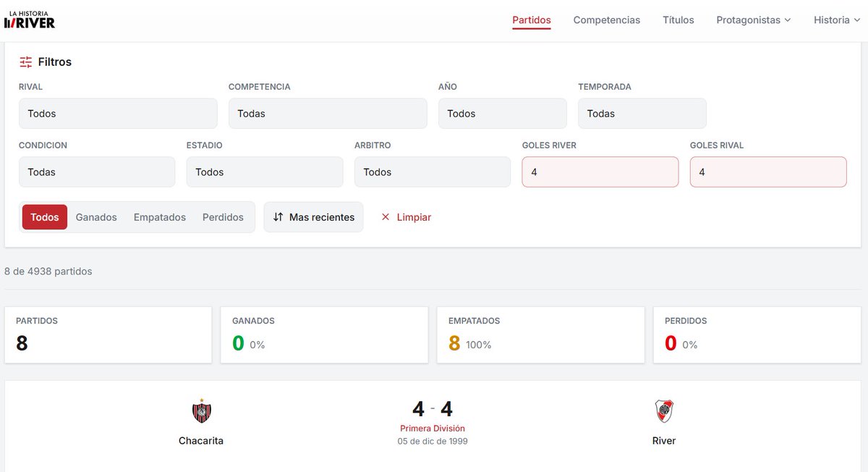Open the Rival dropdown
Image resolution: width=868 pixels, height=472 pixels.
tap(118, 114)
